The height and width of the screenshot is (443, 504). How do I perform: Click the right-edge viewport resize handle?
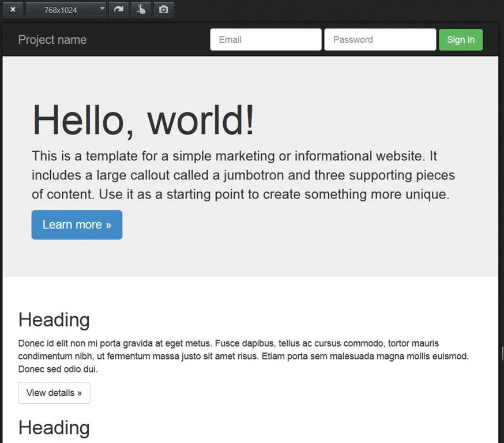[x=502, y=353]
